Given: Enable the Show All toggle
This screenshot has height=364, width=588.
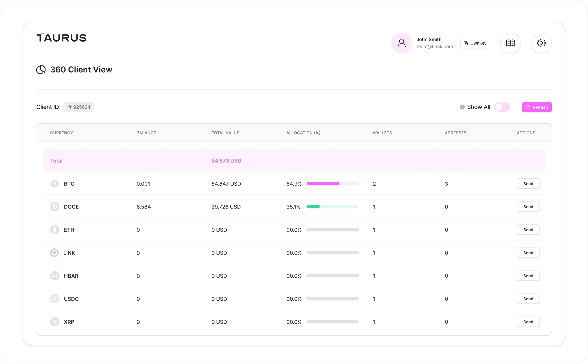Looking at the screenshot, I should [x=502, y=107].
